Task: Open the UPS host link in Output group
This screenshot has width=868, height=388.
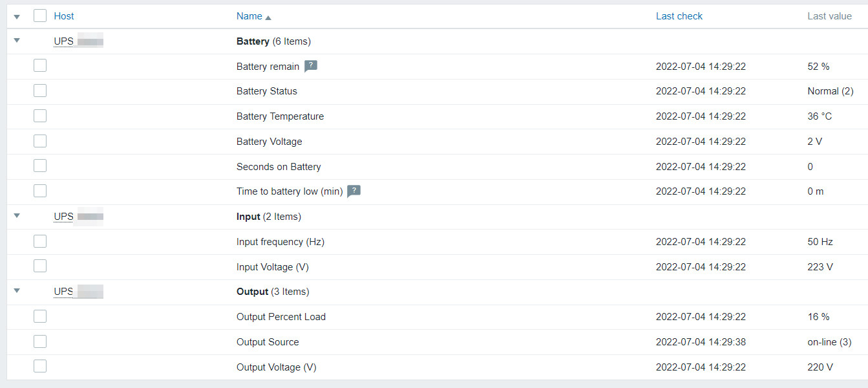Action: 64,292
